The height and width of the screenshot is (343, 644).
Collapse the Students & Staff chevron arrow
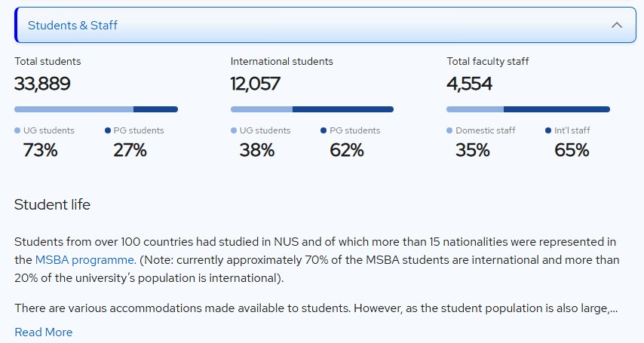pos(616,25)
